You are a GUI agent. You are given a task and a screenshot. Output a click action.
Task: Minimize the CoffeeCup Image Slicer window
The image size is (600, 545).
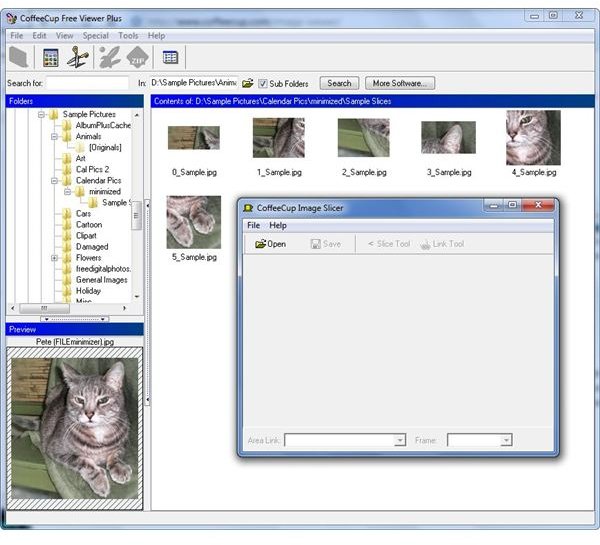[494, 206]
